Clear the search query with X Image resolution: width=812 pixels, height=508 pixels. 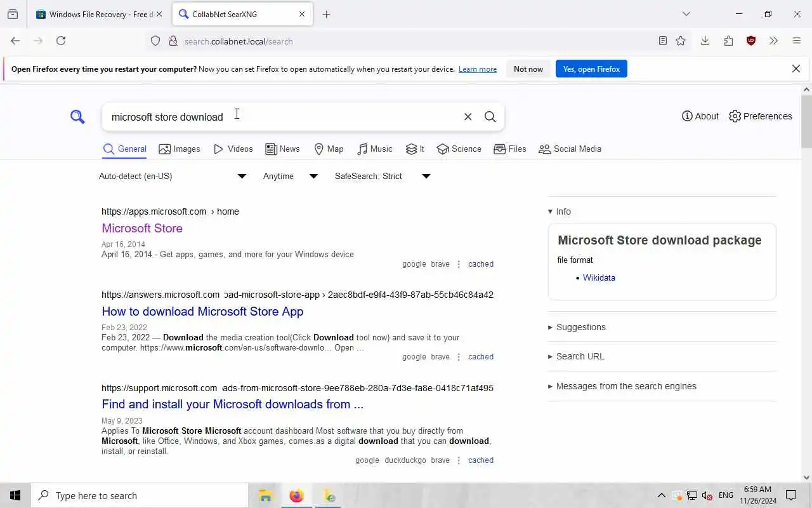(x=468, y=117)
